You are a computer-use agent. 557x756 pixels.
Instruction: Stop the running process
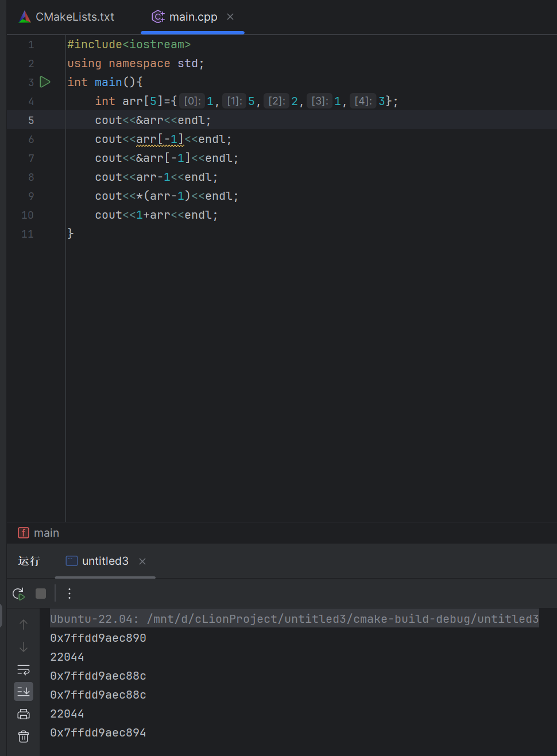point(41,594)
